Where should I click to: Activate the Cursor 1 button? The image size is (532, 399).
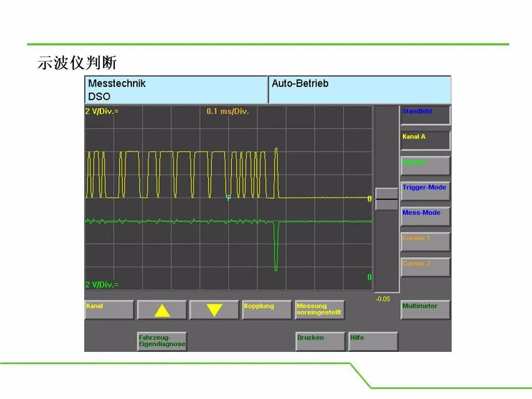click(426, 242)
